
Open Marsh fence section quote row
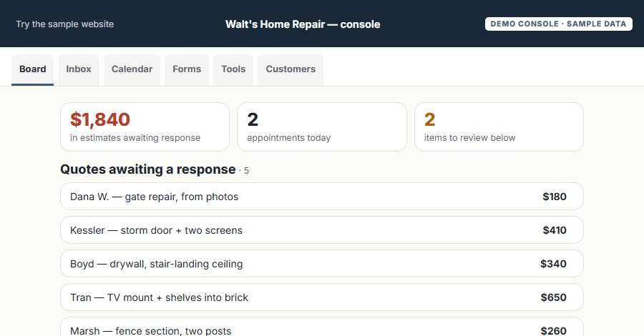(x=322, y=327)
